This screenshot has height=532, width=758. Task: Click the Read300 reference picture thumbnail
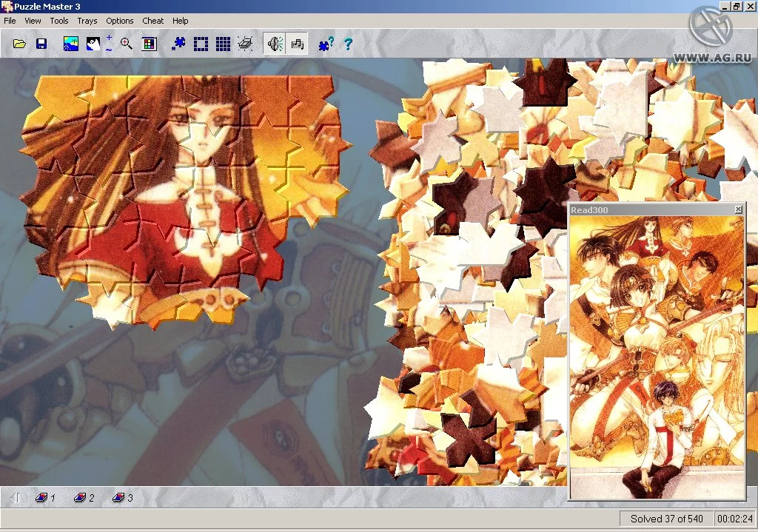coord(657,357)
